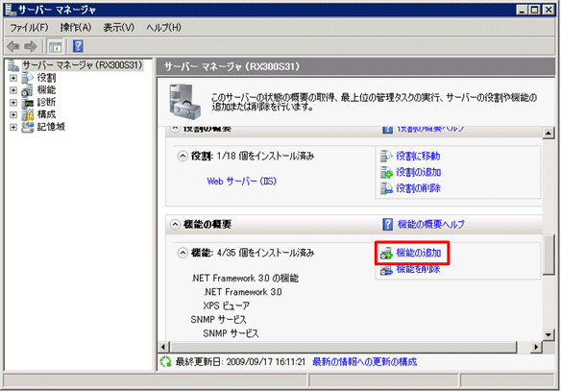
Task: Expand the 役割 tree node
Action: tap(13, 78)
